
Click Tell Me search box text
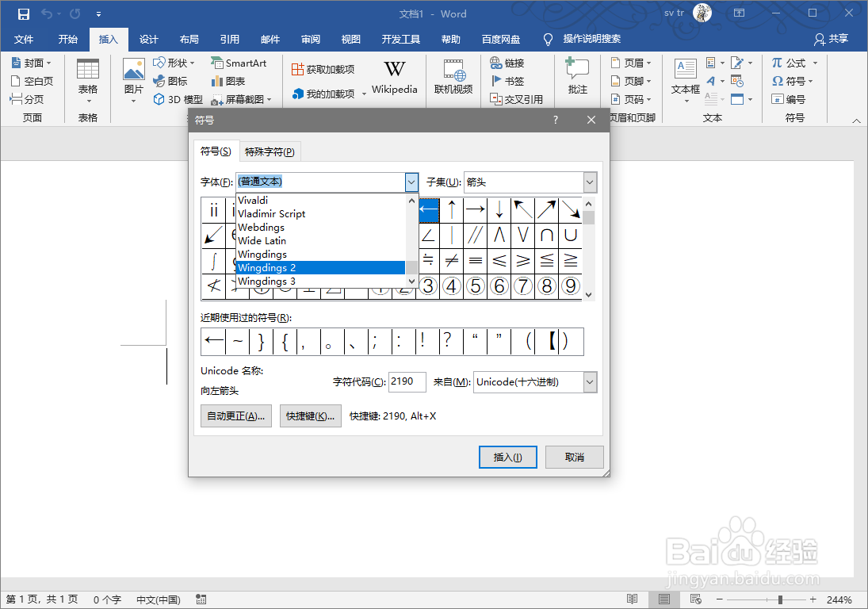(x=592, y=39)
